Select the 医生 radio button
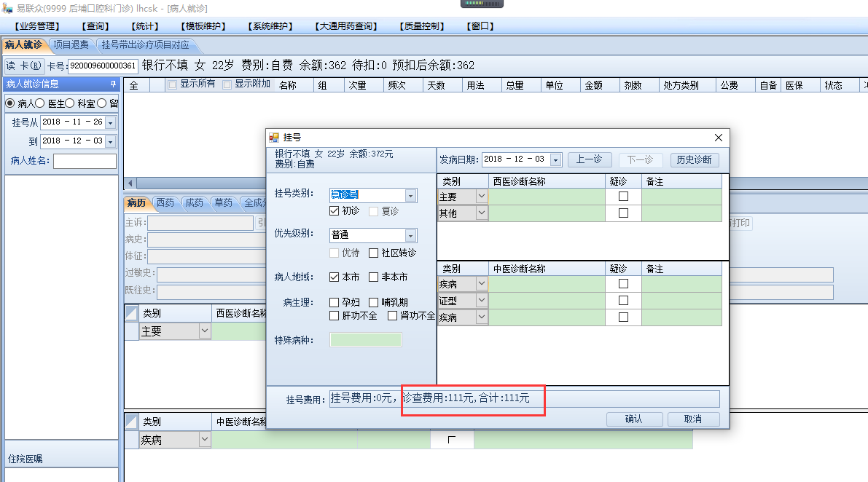The image size is (868, 482). pos(40,103)
